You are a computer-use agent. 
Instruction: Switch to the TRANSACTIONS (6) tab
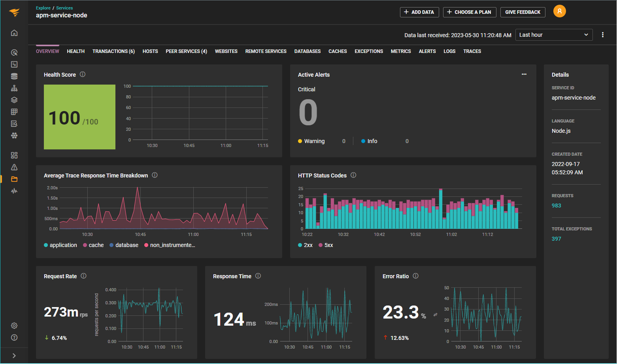[x=113, y=51]
